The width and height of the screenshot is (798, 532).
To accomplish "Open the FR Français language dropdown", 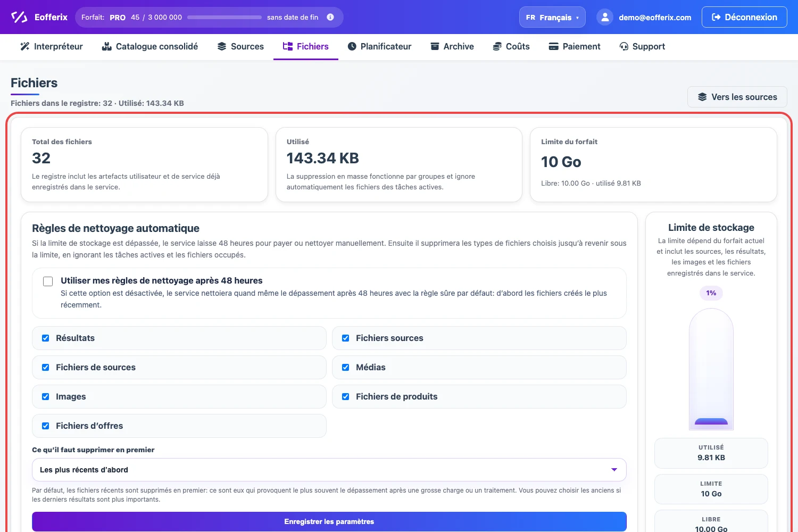I will (x=552, y=17).
